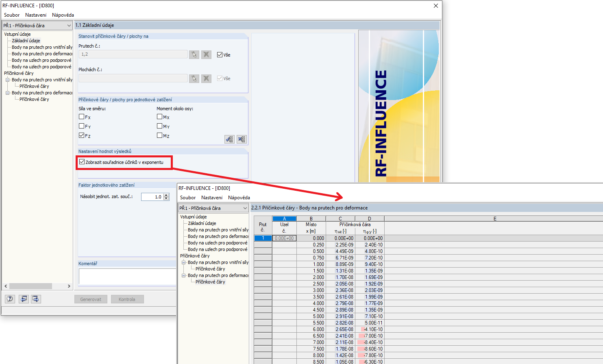Select Vstupní údaje in the 1.1 window tree
This screenshot has height=364, width=603.
click(x=17, y=34)
